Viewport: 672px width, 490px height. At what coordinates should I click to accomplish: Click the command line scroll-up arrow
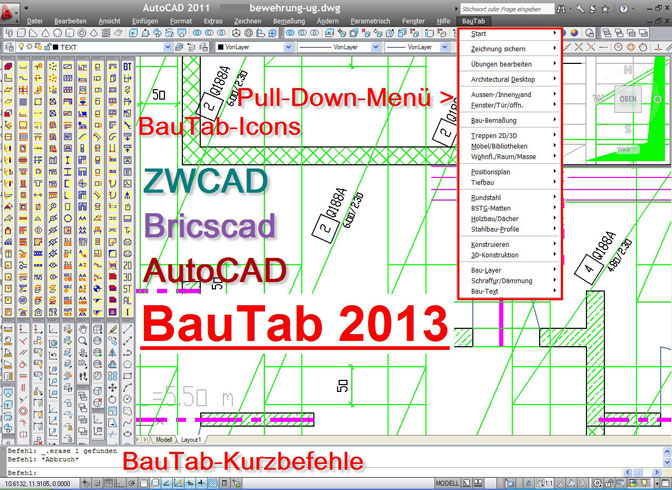667,451
